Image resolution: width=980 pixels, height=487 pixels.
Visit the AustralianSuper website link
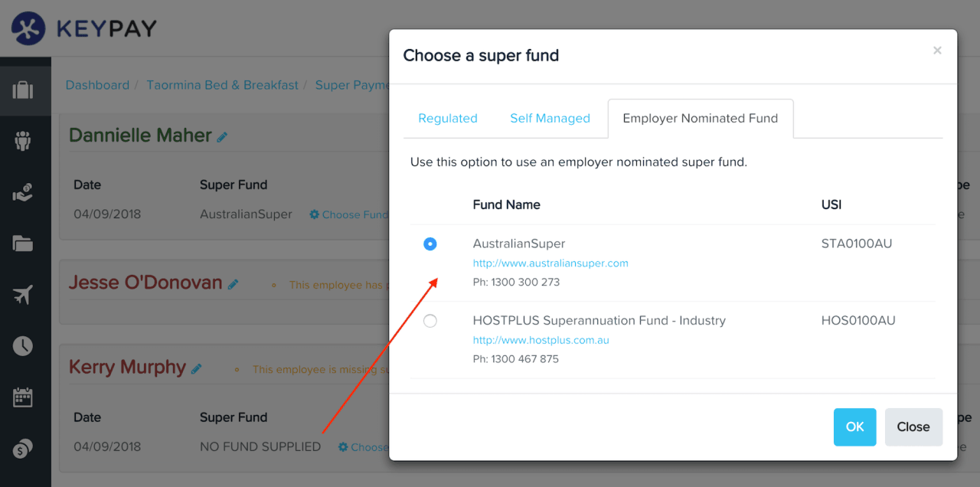550,263
